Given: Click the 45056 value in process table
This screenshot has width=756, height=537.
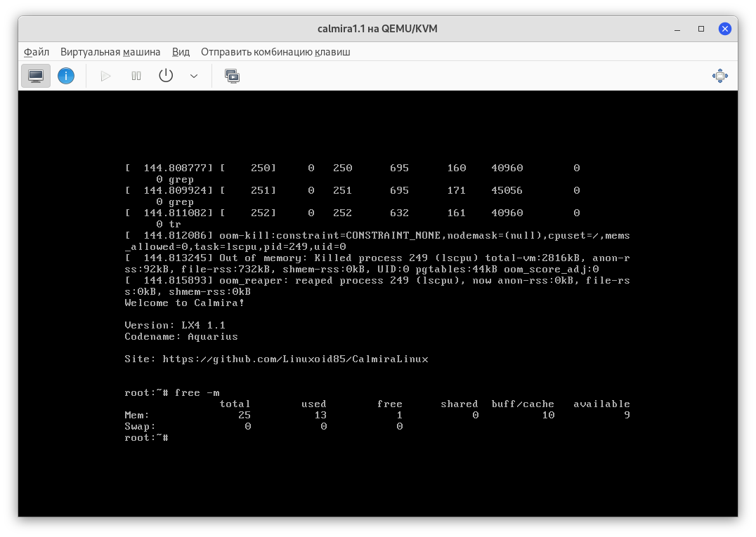Looking at the screenshot, I should pyautogui.click(x=507, y=191).
